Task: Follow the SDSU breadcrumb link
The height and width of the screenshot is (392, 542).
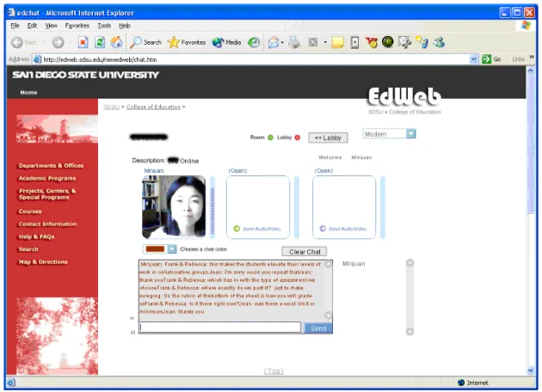Action: 111,107
